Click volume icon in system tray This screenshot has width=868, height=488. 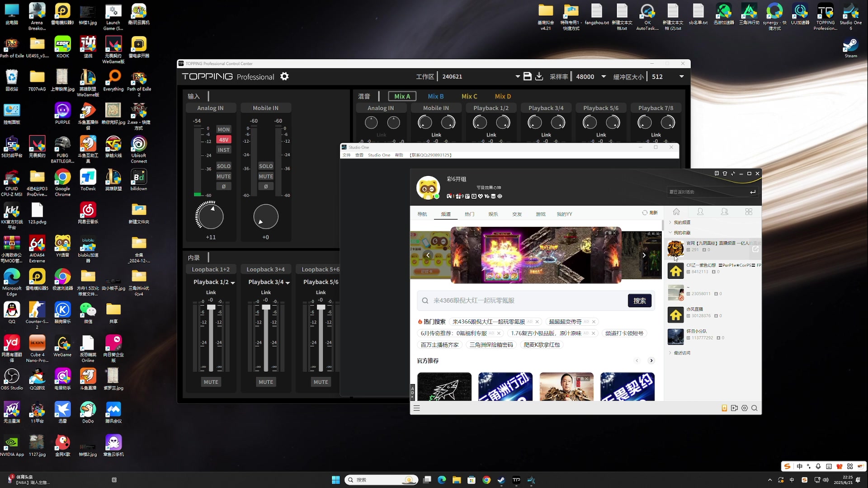point(826,480)
